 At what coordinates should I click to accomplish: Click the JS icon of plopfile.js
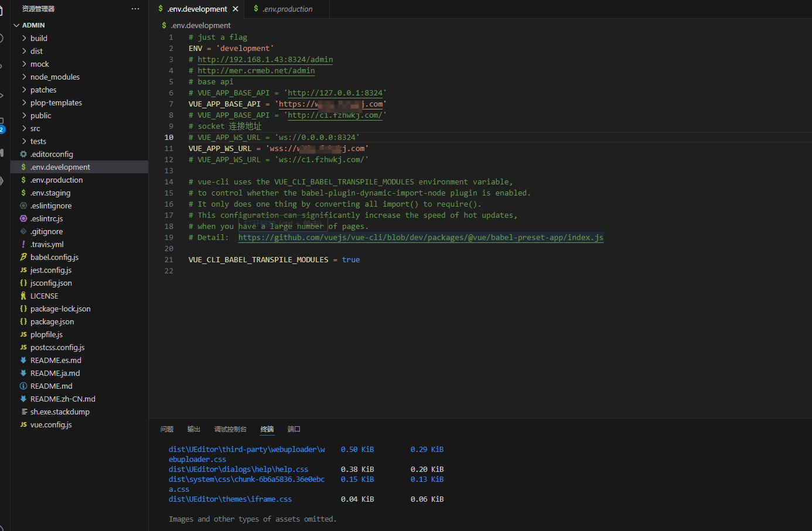23,334
